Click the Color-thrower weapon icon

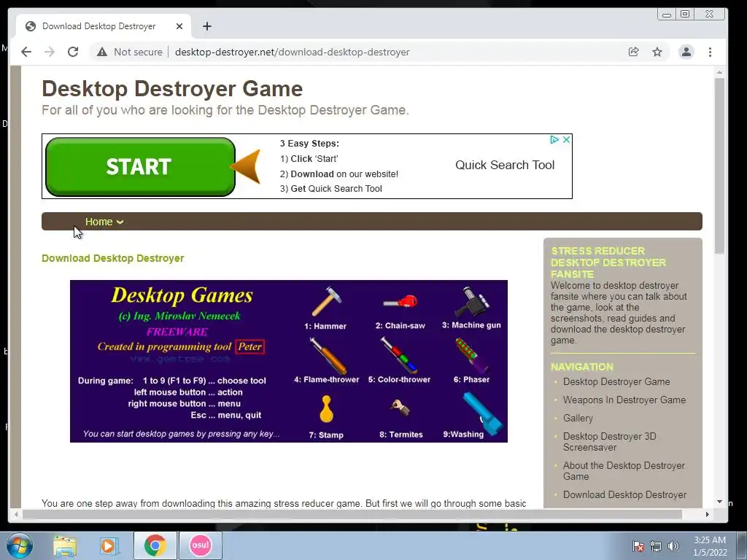click(x=399, y=355)
